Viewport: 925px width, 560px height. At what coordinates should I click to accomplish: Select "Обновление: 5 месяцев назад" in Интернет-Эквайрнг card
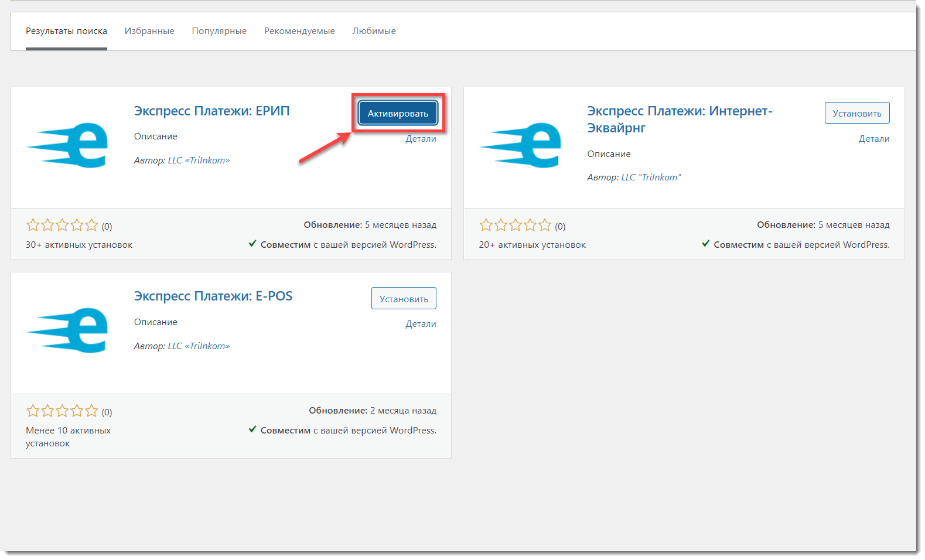point(823,225)
